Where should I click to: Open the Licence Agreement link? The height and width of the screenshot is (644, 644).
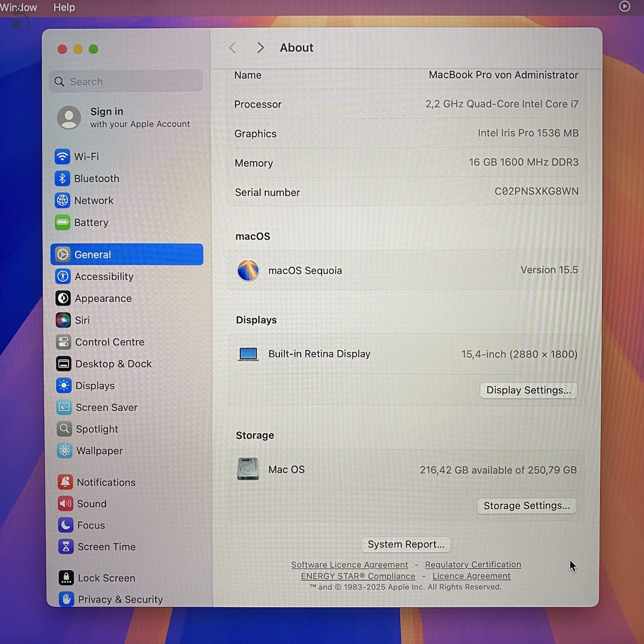[x=471, y=576]
